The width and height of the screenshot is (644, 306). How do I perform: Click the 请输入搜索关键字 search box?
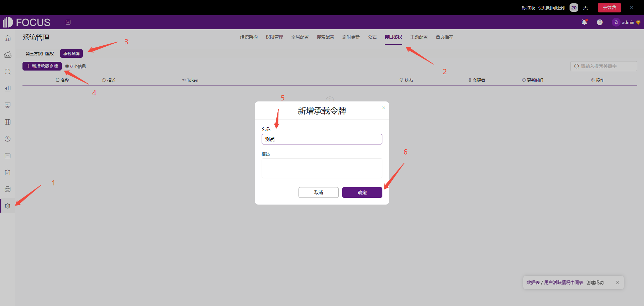(604, 66)
